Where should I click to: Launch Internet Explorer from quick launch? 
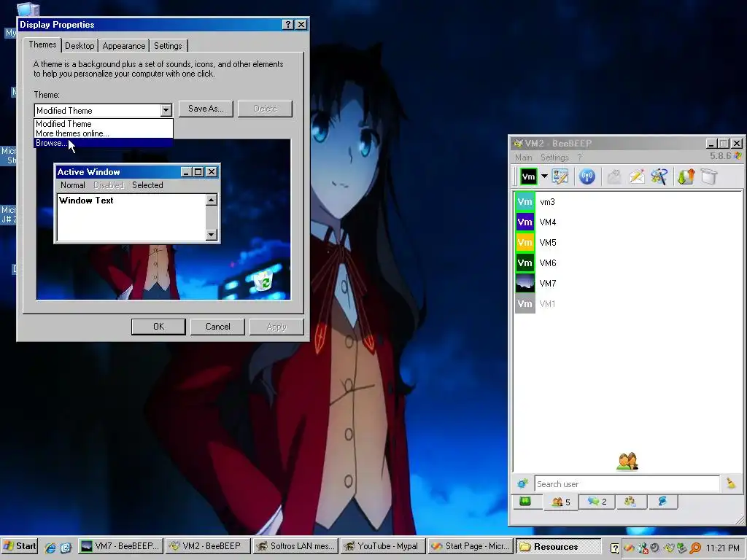(x=50, y=548)
